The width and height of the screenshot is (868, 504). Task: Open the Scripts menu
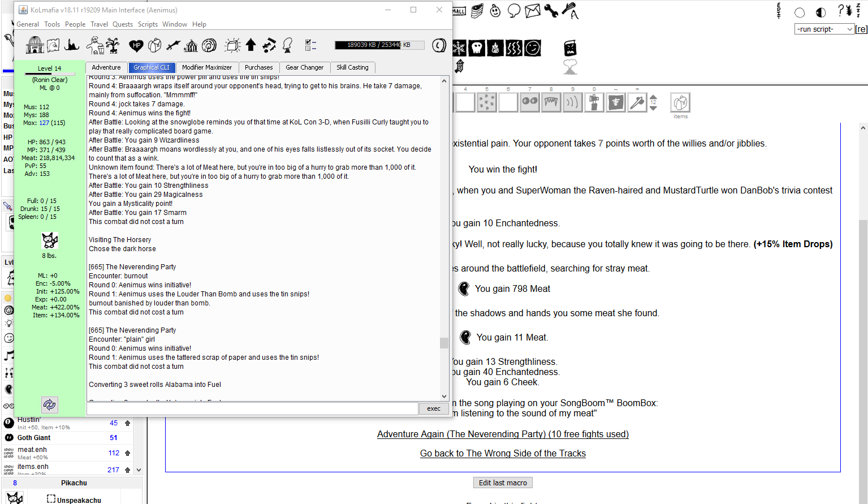pyautogui.click(x=148, y=24)
